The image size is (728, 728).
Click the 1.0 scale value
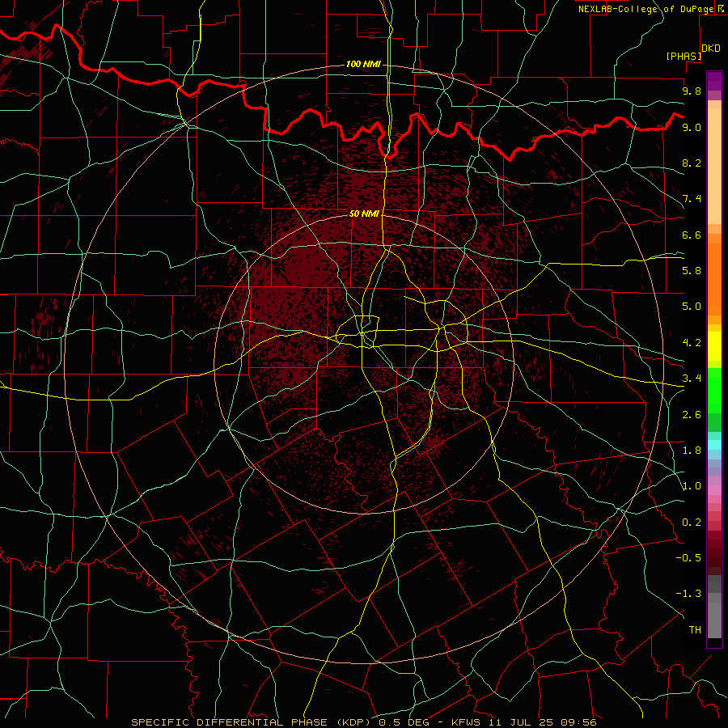pyautogui.click(x=692, y=486)
